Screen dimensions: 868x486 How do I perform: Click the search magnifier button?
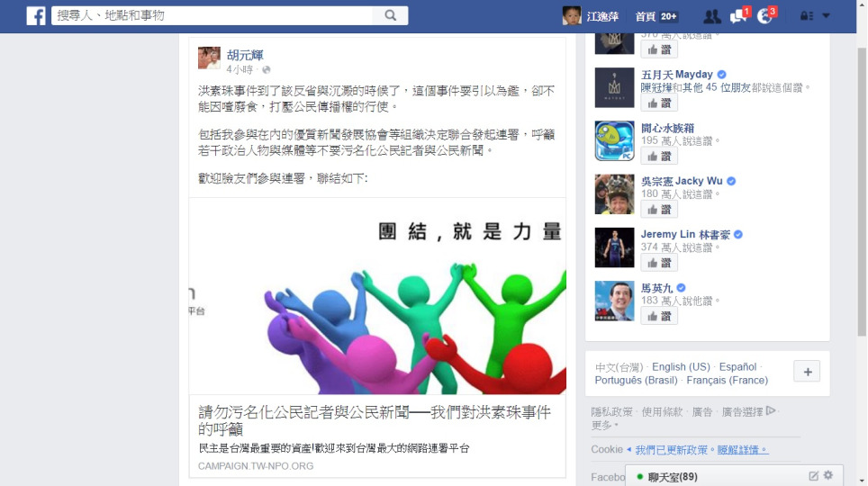click(390, 15)
